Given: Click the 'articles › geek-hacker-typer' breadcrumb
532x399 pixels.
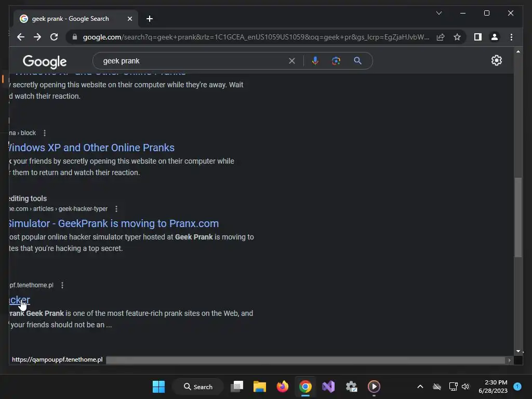Looking at the screenshot, I should click(70, 209).
